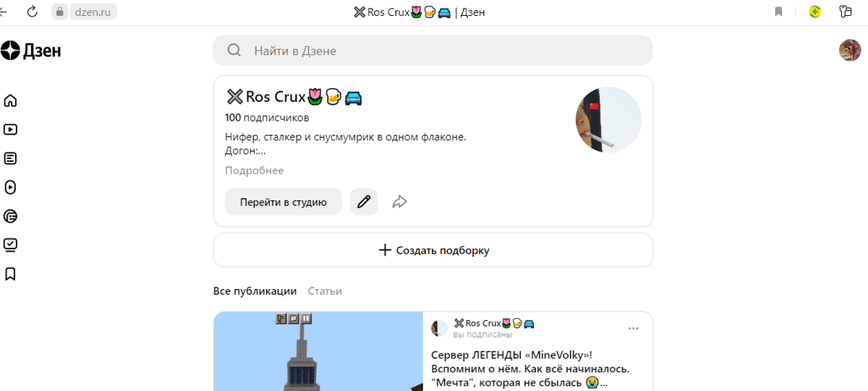Click the Создать подборку button

click(433, 250)
